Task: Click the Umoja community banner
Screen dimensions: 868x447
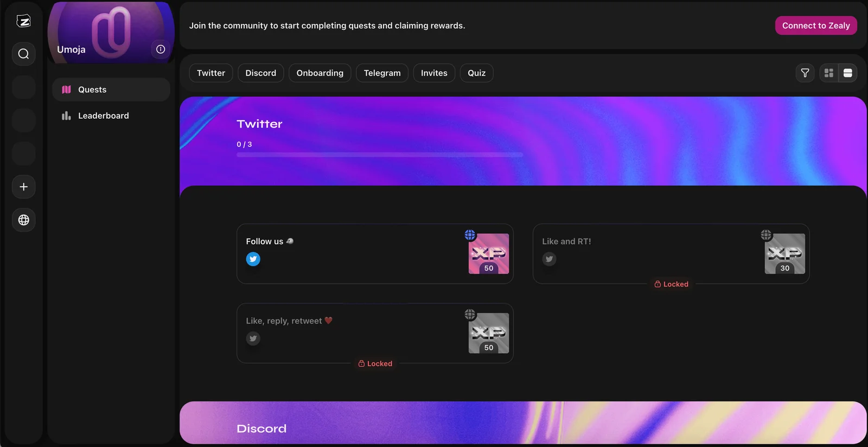Action: pos(111,33)
